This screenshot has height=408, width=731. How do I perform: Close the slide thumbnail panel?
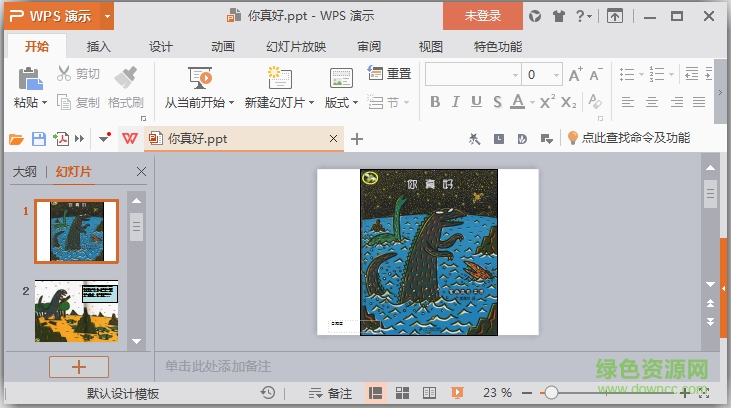click(x=141, y=172)
